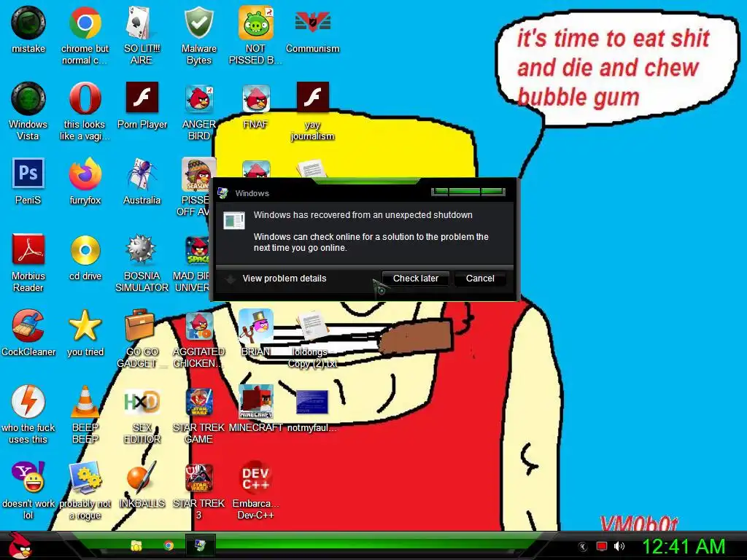Screen dimensions: 747x560
Task: Select the 'loldongs - Copy (2).txt' file
Action: pos(312,338)
